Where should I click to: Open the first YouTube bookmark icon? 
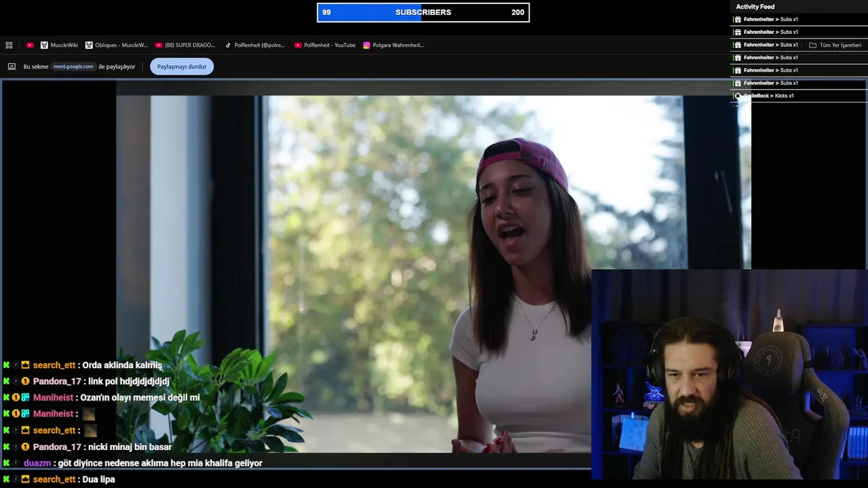pyautogui.click(x=30, y=45)
